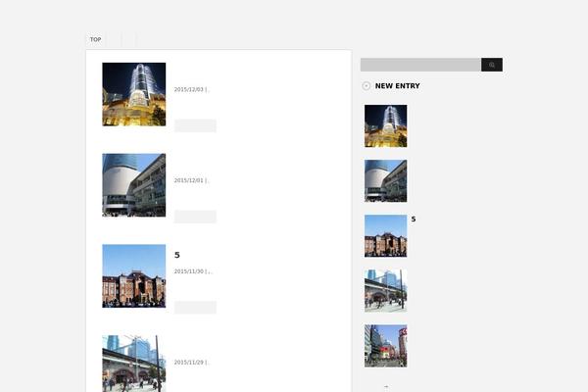588x392 pixels.
Task: Open the TOP navigation tab
Action: click(96, 39)
